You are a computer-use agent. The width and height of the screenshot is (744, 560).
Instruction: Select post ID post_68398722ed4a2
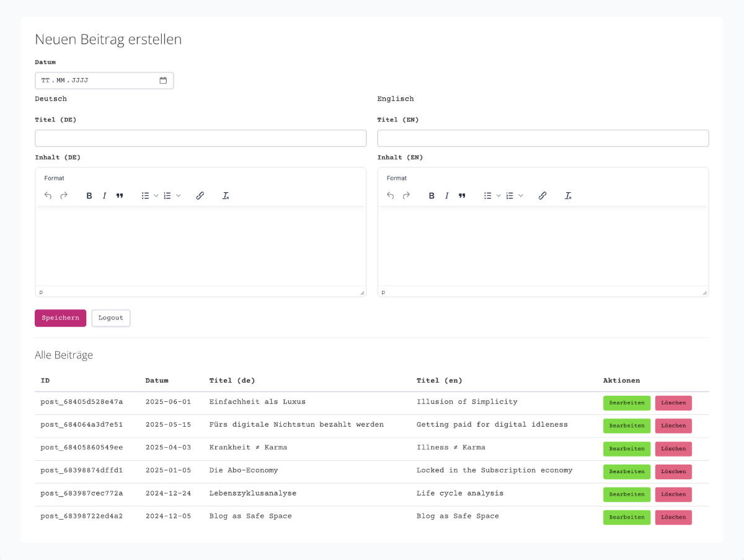click(x=82, y=516)
